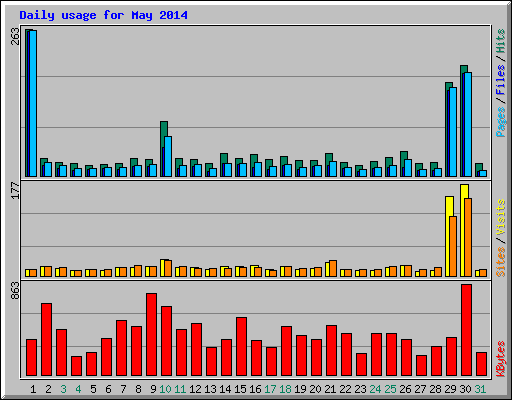The width and height of the screenshot is (512, 400).
Task: Click the cyan pages bar for day 30
Action: [468, 124]
